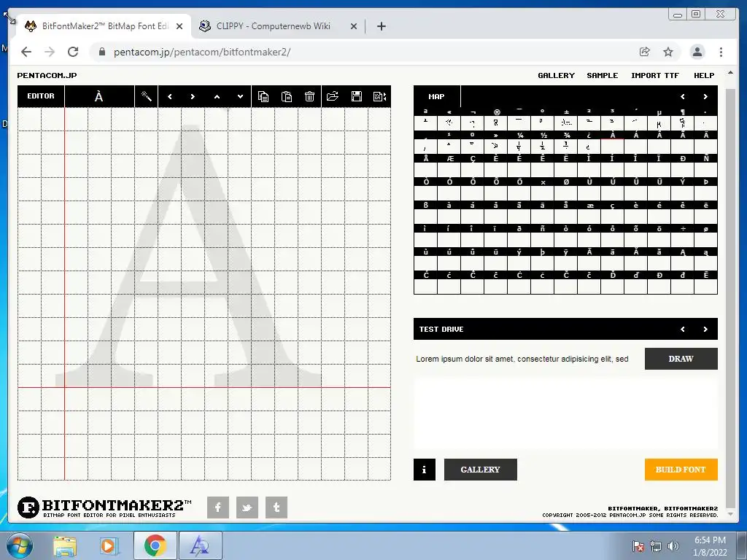Save the font with the floppy disk icon
The height and width of the screenshot is (560, 747).
tap(356, 97)
